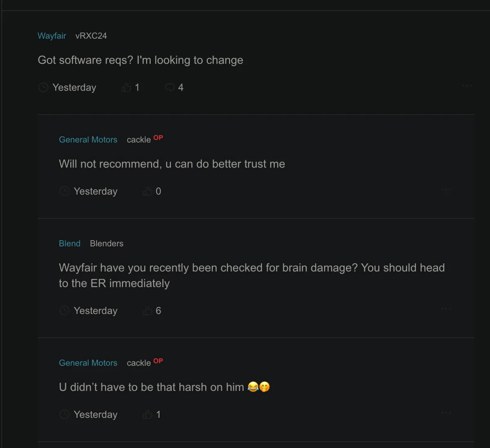Click the clock icon under the 'Will not recommend' reply

click(65, 191)
